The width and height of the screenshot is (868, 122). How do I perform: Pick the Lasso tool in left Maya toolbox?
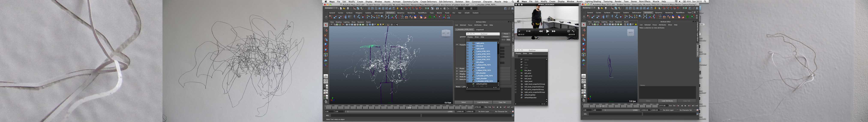point(326,30)
